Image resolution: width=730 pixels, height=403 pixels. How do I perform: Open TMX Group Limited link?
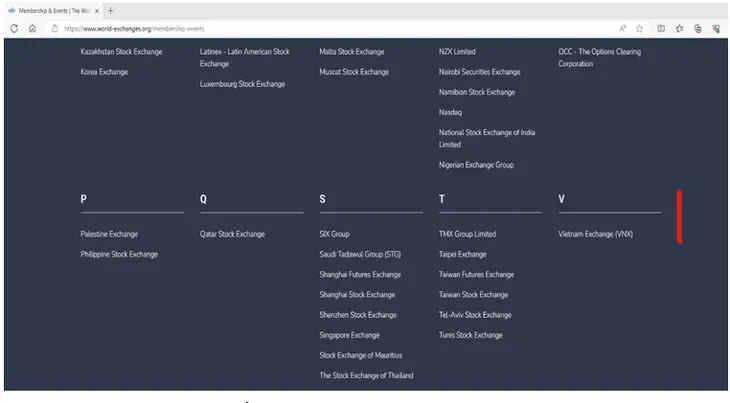[x=467, y=234]
